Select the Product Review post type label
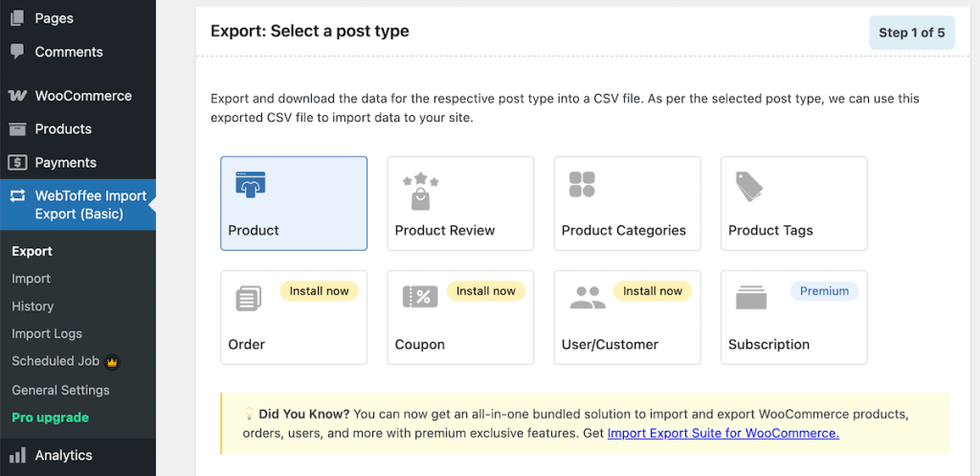980x476 pixels. click(445, 230)
